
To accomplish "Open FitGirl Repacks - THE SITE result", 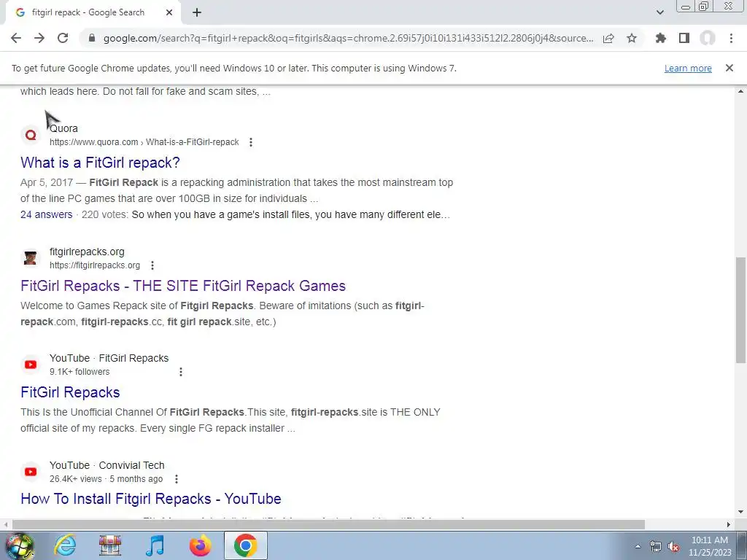I will (x=183, y=286).
